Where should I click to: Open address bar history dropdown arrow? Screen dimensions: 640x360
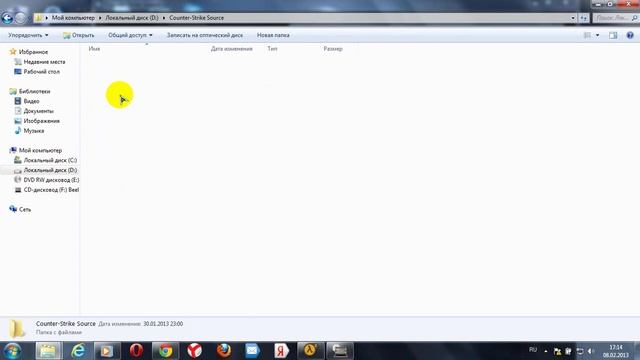[x=573, y=18]
